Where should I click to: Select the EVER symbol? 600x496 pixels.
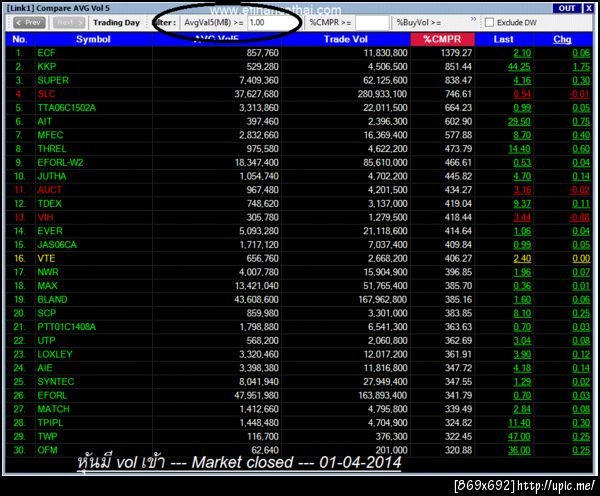pos(50,231)
